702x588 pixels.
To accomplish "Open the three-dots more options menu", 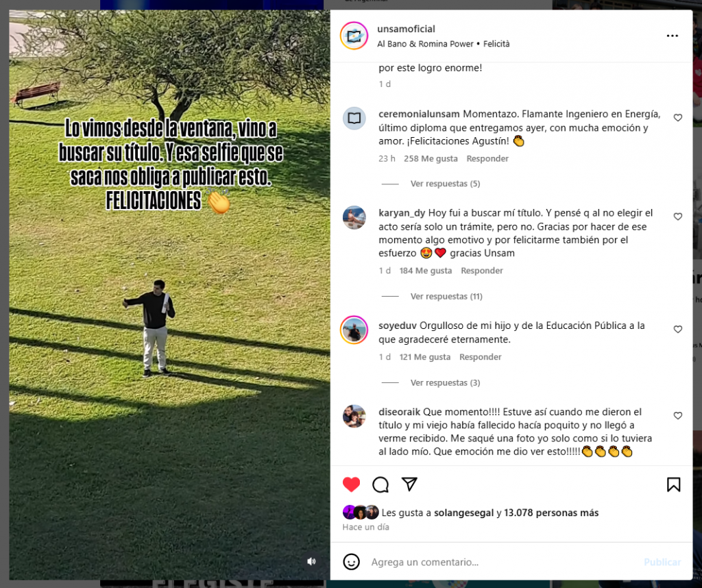I will point(673,36).
